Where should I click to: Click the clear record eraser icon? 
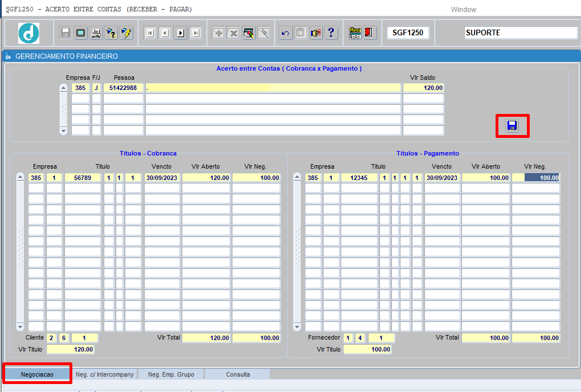pos(248,33)
